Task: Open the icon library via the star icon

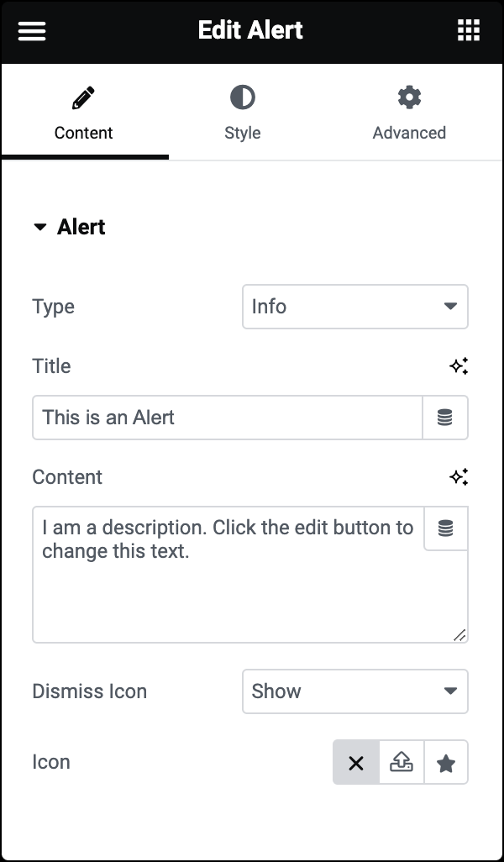Action: click(x=446, y=762)
